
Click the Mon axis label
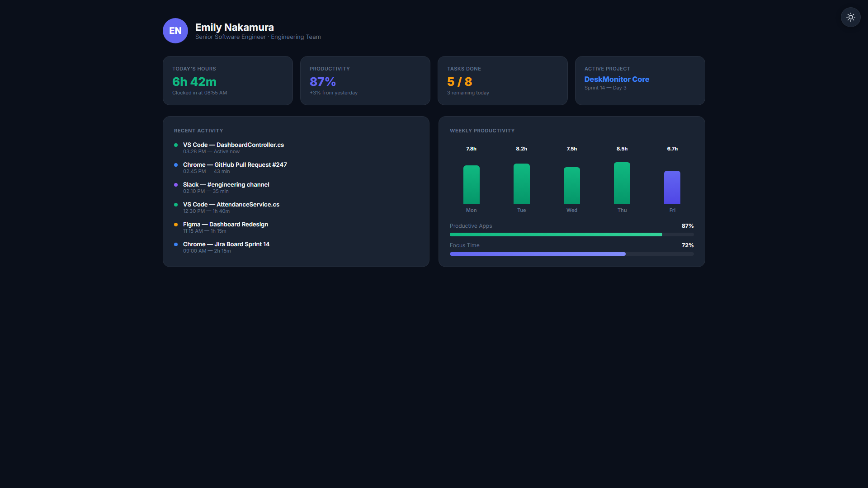coord(471,210)
